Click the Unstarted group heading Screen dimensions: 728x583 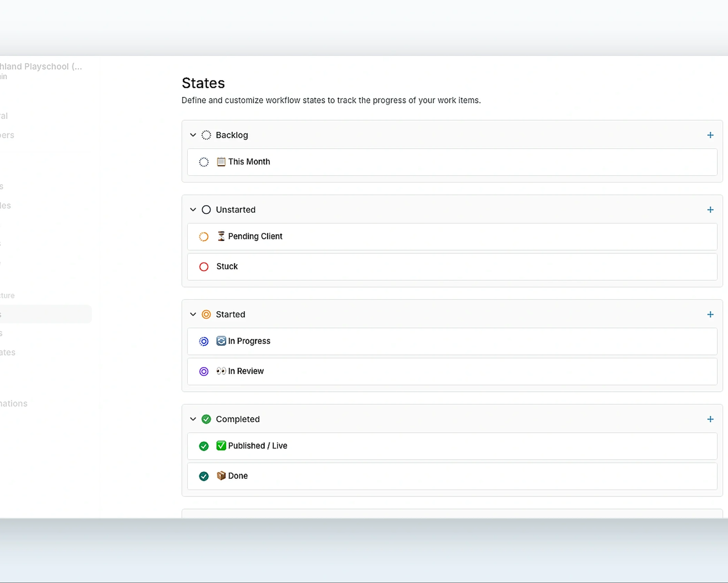pos(236,210)
